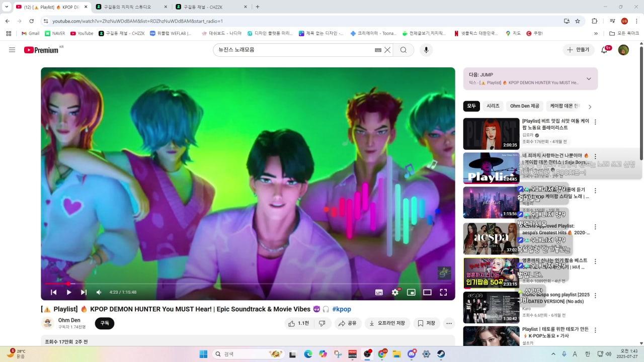Toggle theater mode view
This screenshot has width=644, height=362.
[x=427, y=292]
